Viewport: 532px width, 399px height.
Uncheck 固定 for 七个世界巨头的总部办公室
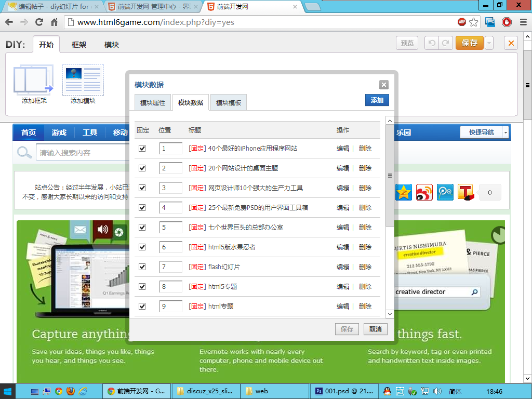[142, 228]
